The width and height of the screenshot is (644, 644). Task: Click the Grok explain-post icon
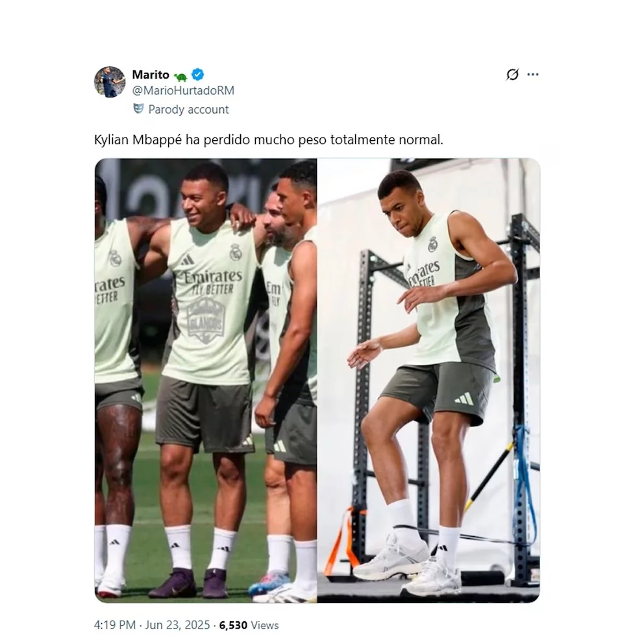(512, 75)
